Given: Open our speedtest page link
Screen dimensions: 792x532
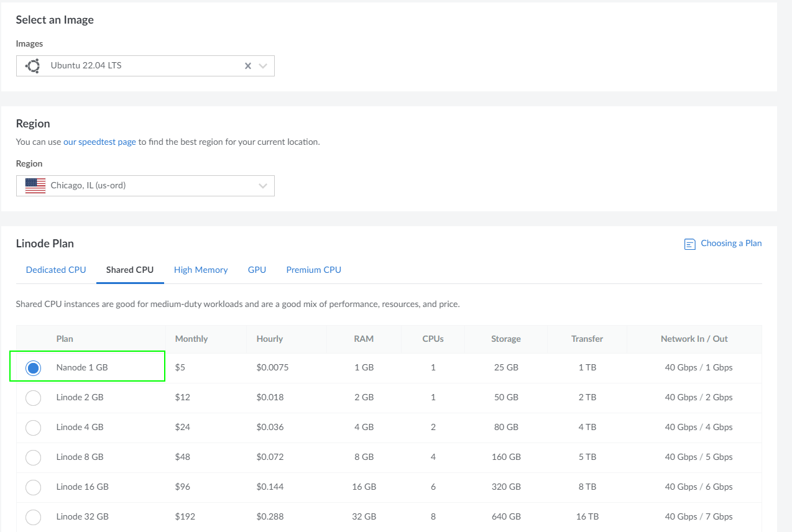Looking at the screenshot, I should click(x=99, y=141).
